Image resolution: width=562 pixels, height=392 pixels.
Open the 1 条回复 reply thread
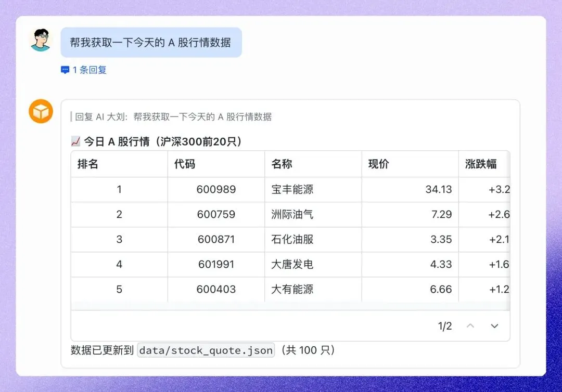click(x=83, y=70)
